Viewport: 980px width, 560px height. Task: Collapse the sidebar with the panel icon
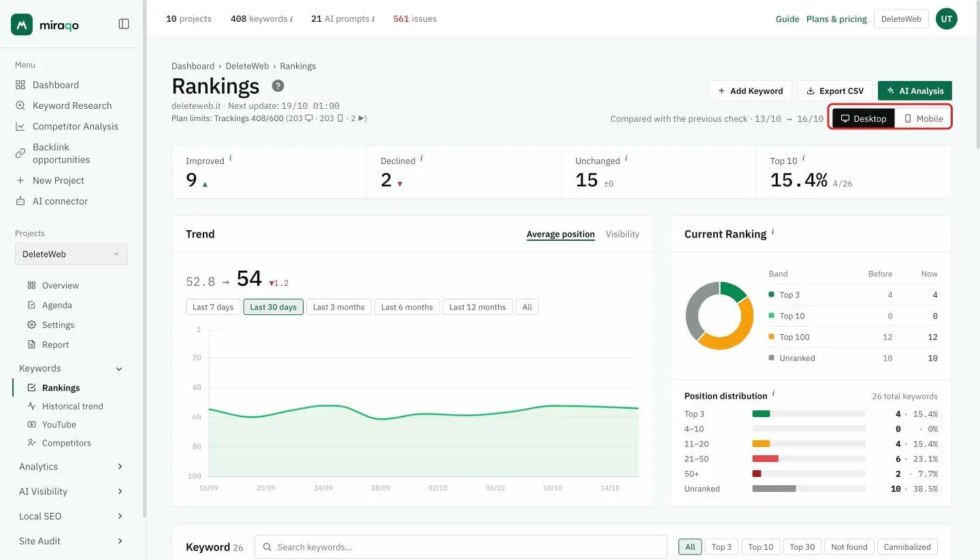coord(124,24)
